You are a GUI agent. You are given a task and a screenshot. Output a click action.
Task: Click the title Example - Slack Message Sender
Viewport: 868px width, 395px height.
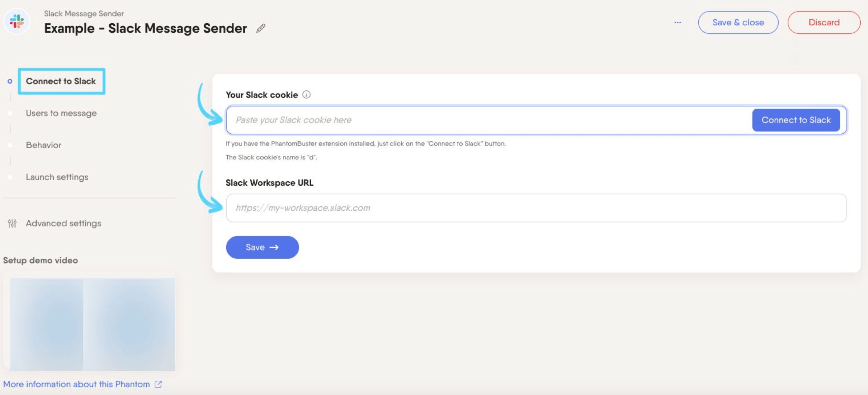tap(145, 28)
